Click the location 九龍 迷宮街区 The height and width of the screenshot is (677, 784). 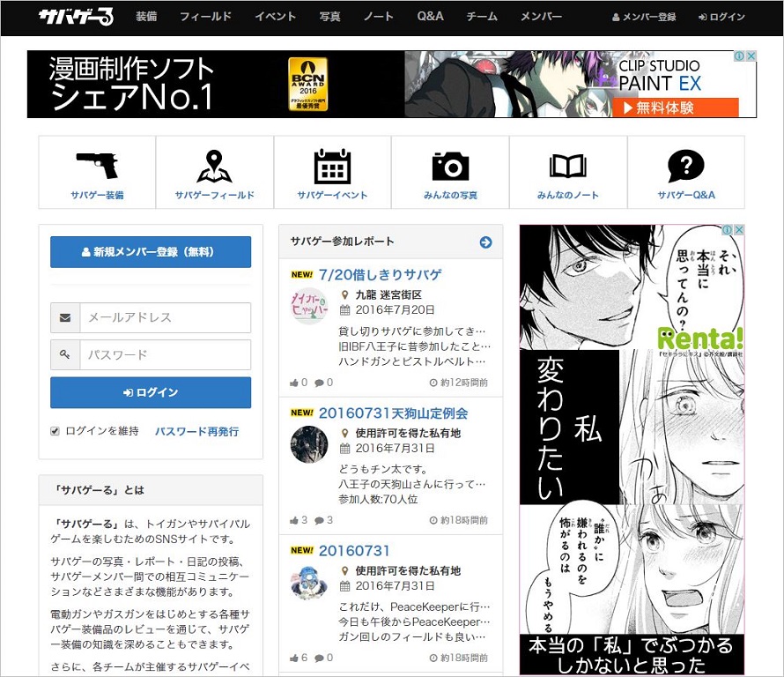388,294
